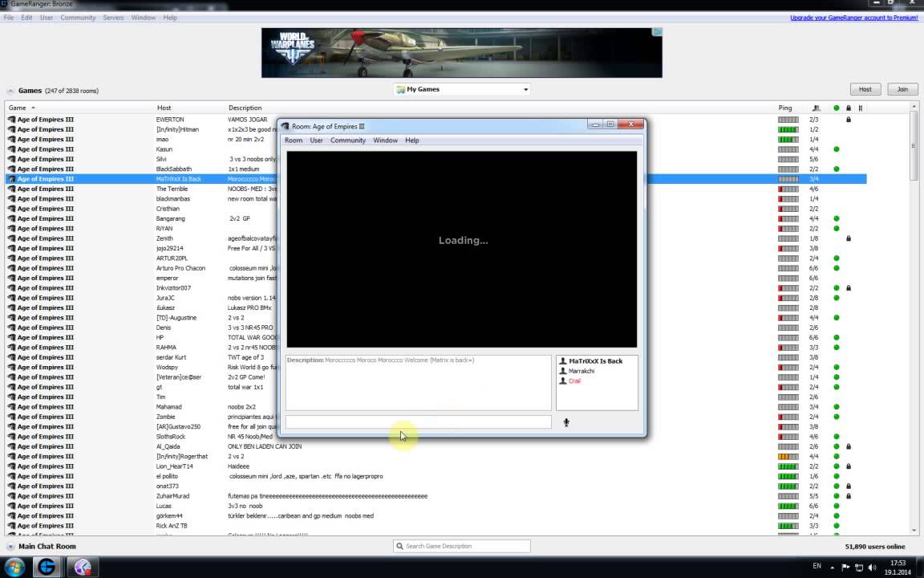The image size is (924, 578).
Task: Click ping bar for [In]finity]Hitman's room
Action: 788,130
